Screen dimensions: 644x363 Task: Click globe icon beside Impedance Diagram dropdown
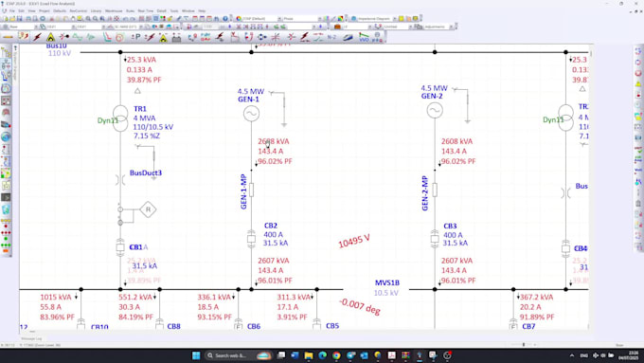(353, 19)
